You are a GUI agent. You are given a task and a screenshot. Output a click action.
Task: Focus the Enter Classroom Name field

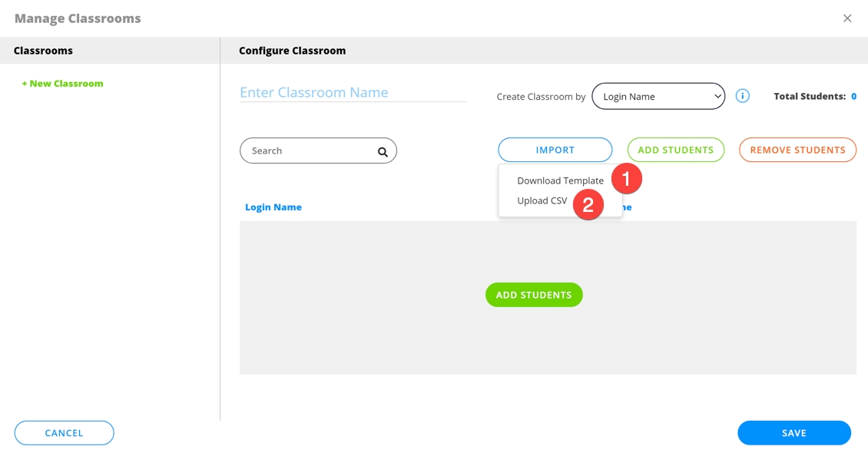pos(353,93)
